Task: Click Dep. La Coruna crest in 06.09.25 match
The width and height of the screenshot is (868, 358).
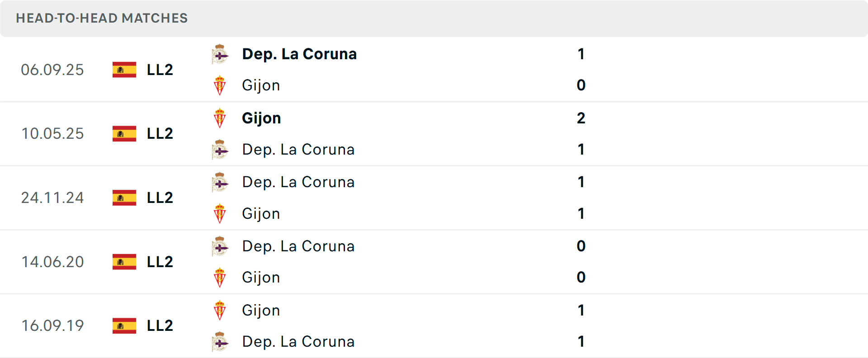Action: (220, 54)
